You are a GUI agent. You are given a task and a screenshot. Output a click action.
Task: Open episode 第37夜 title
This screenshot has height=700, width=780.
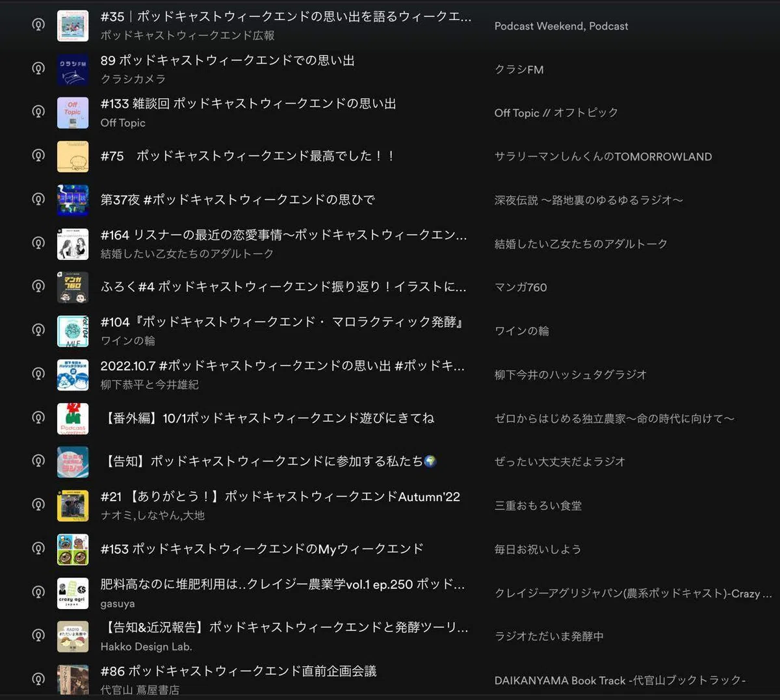click(x=238, y=200)
